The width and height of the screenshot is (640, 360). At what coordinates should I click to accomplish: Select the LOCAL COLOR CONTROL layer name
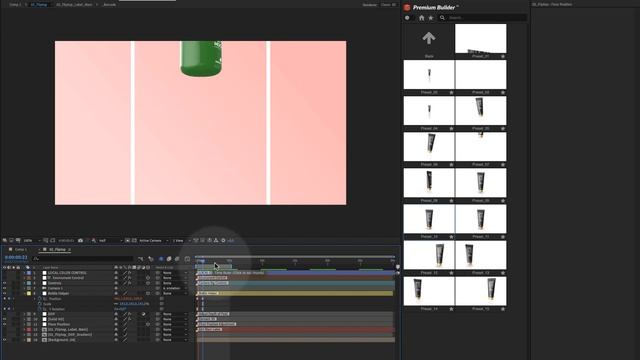[67, 273]
